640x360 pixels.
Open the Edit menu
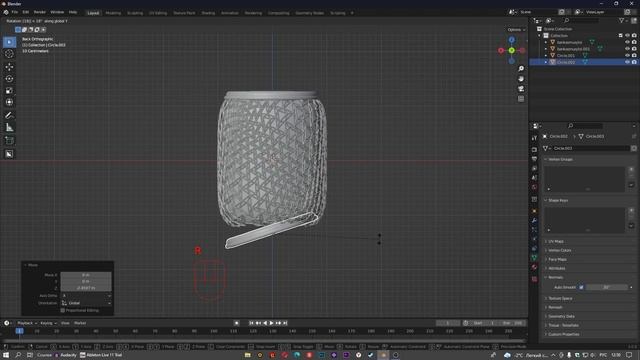(x=26, y=13)
